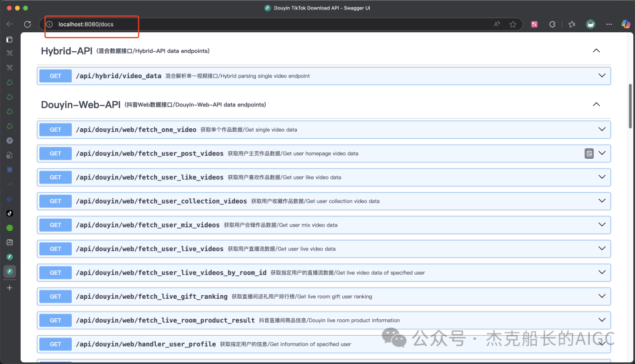Expand the fetch_user_collection_videos endpoint chevron
635x364 pixels.
(x=602, y=201)
